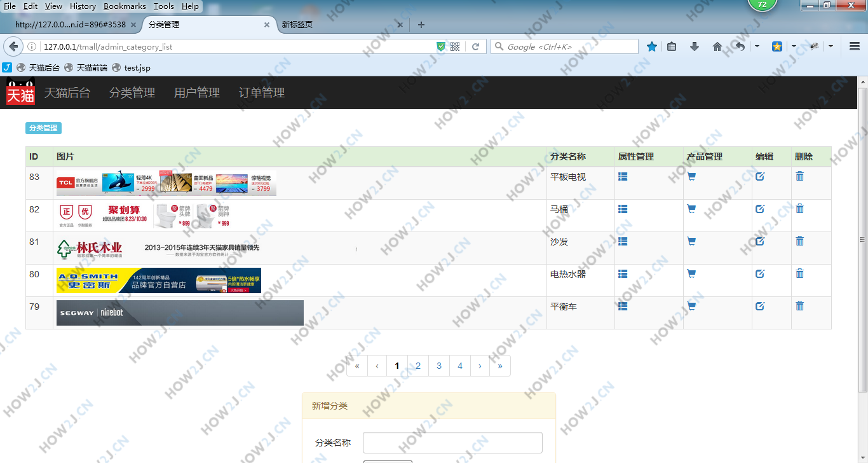Focus the 分类名称 input field
The image size is (868, 463).
[452, 443]
